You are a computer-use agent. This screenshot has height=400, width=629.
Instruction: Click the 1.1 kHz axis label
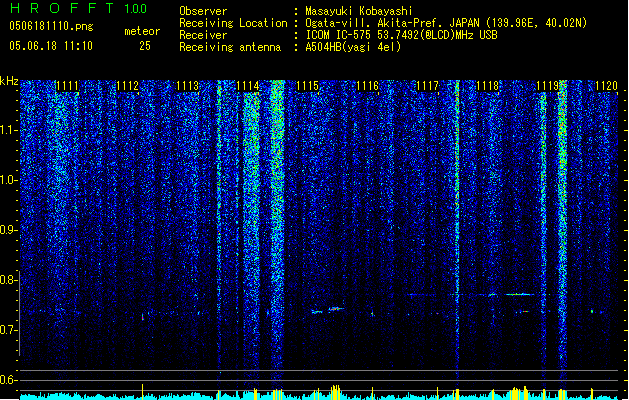pyautogui.click(x=9, y=130)
